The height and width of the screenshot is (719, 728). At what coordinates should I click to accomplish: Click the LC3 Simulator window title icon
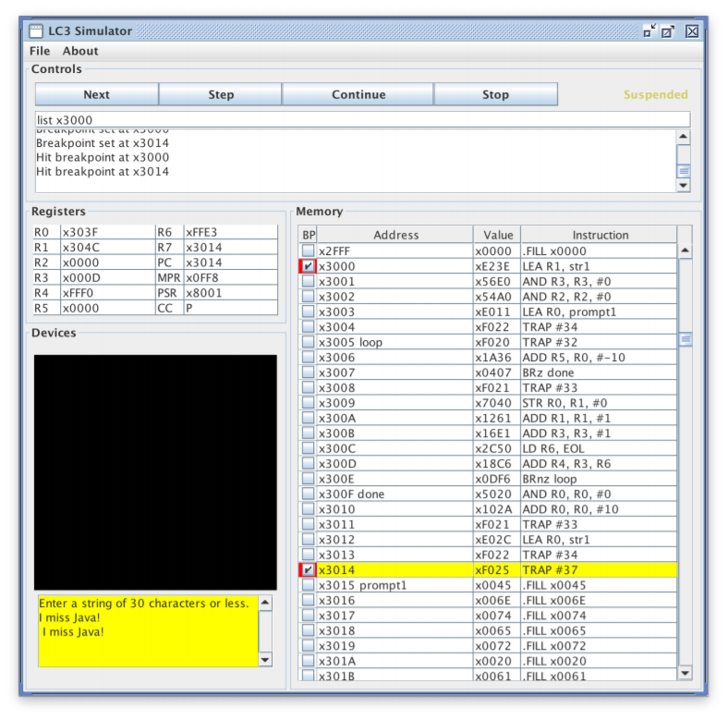point(36,30)
